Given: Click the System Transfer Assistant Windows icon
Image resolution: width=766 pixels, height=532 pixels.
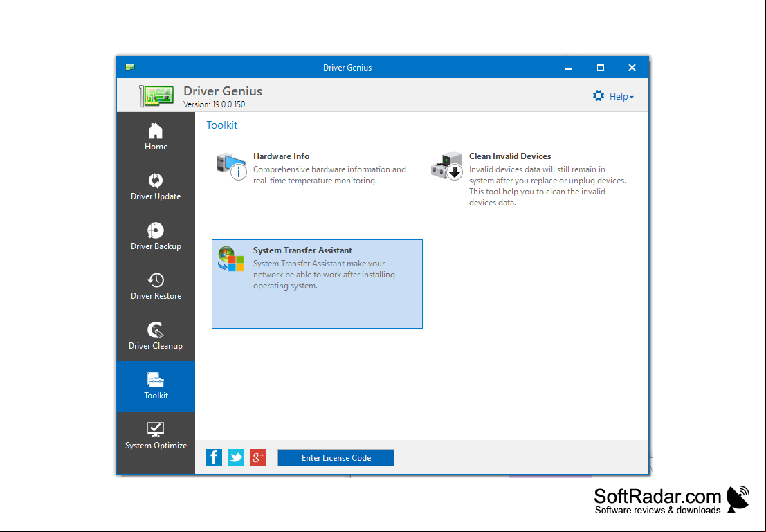Looking at the screenshot, I should pos(231,259).
